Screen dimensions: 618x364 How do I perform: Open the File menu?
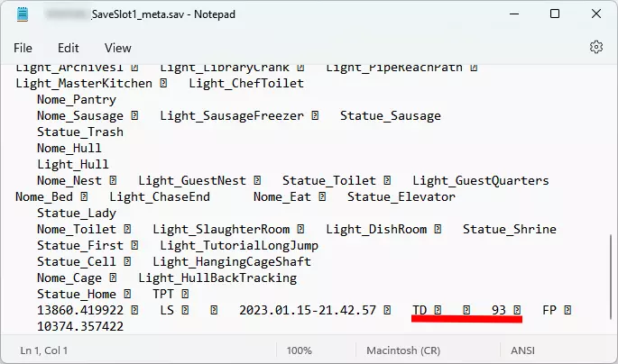pyautogui.click(x=23, y=48)
